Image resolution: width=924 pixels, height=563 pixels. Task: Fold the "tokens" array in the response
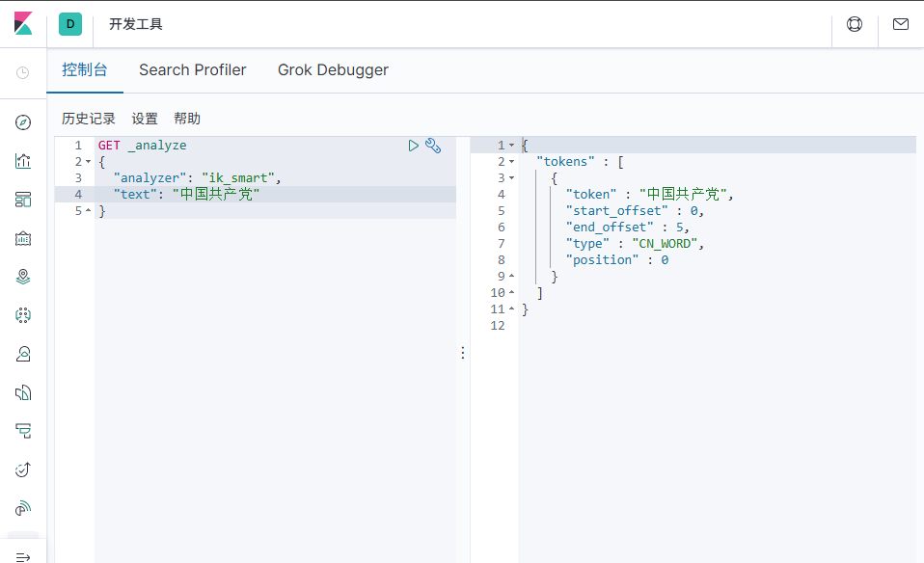pos(511,162)
